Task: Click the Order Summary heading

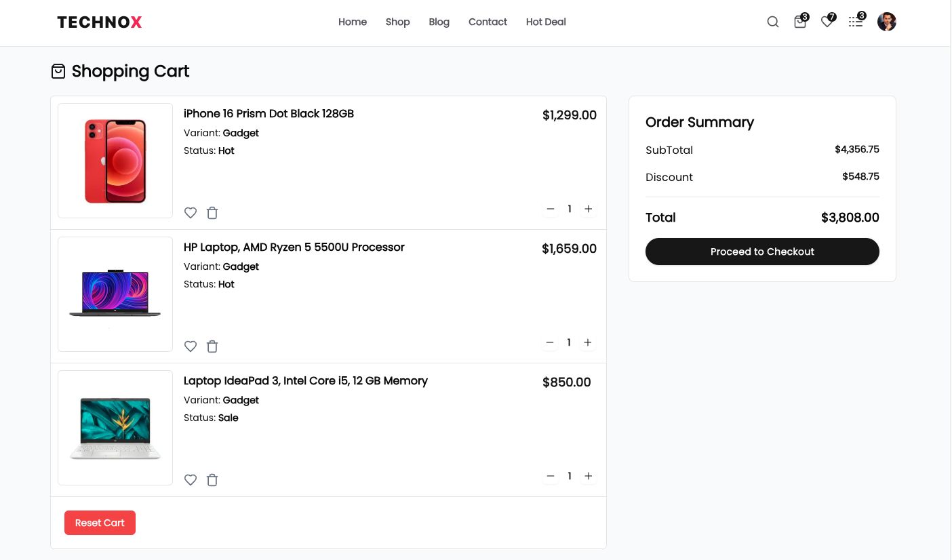Action: (700, 122)
